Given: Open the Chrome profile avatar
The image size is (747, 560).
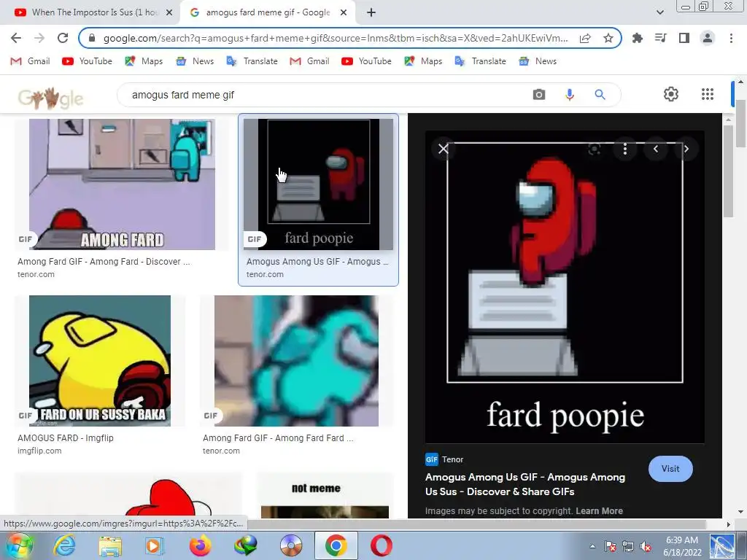Looking at the screenshot, I should [708, 38].
